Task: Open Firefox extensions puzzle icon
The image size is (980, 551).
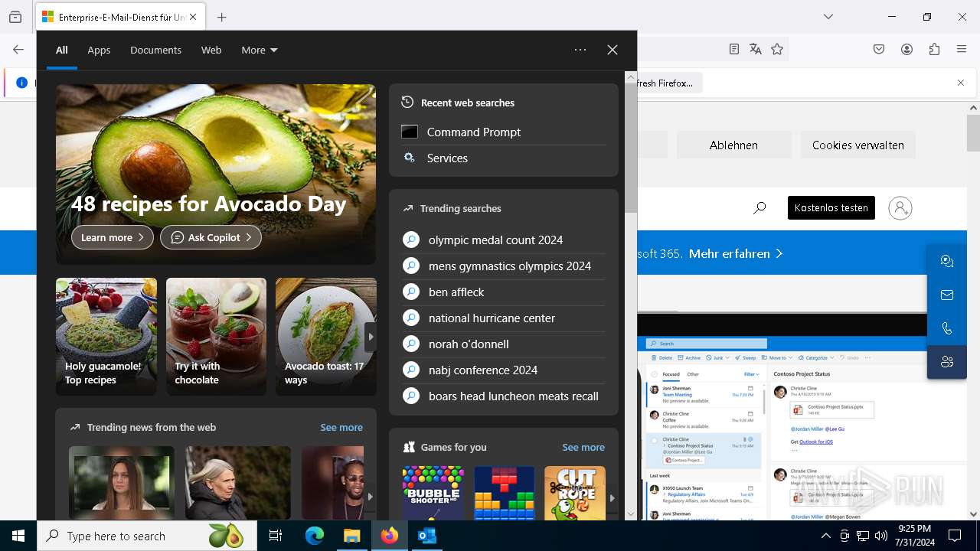Action: [x=934, y=49]
